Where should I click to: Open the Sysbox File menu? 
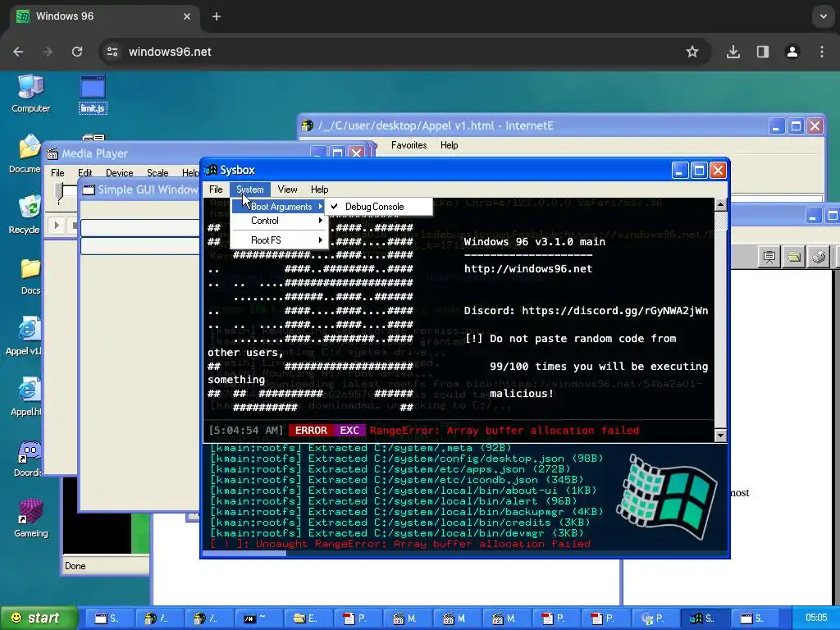click(x=216, y=189)
